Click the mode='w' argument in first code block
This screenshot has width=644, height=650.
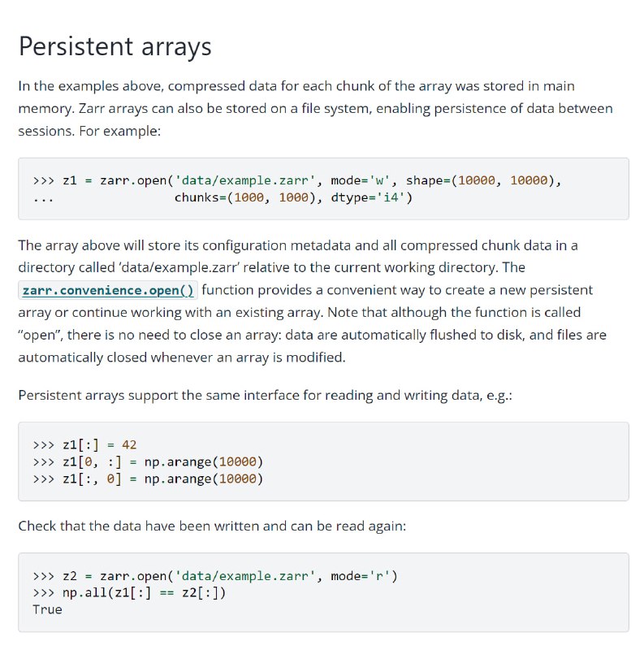coord(360,180)
